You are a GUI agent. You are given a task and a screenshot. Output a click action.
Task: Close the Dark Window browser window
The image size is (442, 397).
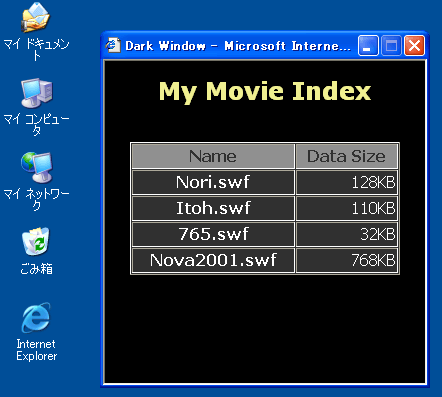coord(414,45)
